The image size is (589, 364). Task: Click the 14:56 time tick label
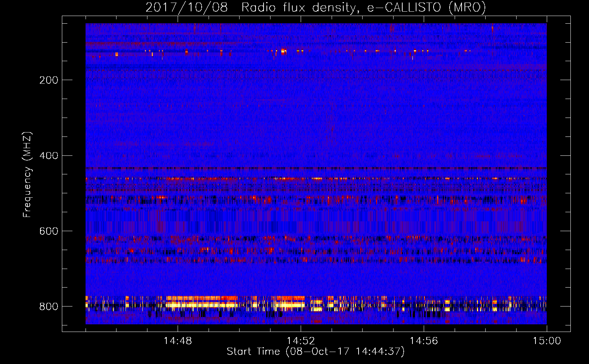click(424, 341)
